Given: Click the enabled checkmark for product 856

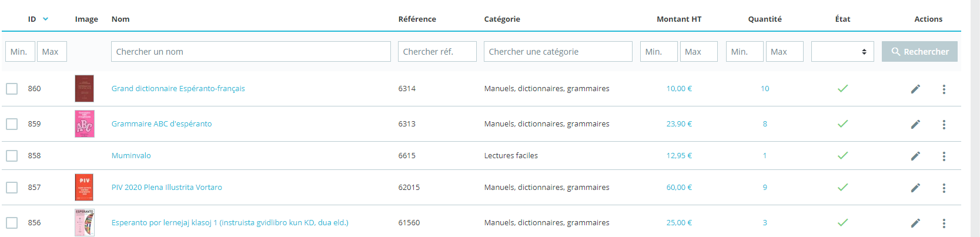Looking at the screenshot, I should pos(842,223).
